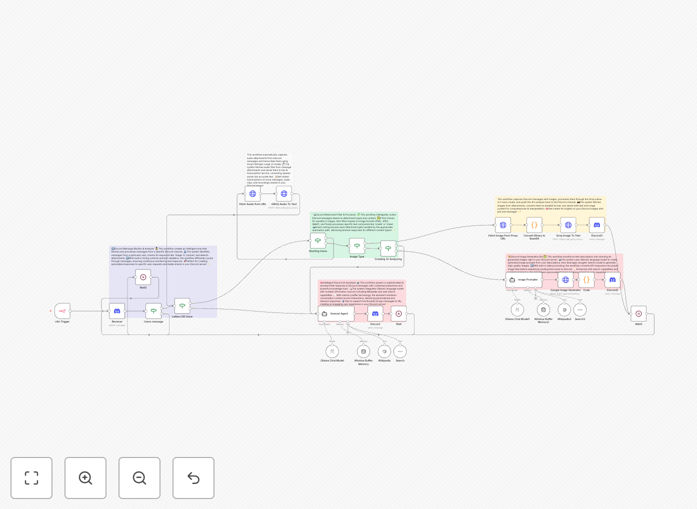Click the white note above Fetch Audio node
The image size is (697, 509).
click(x=268, y=170)
